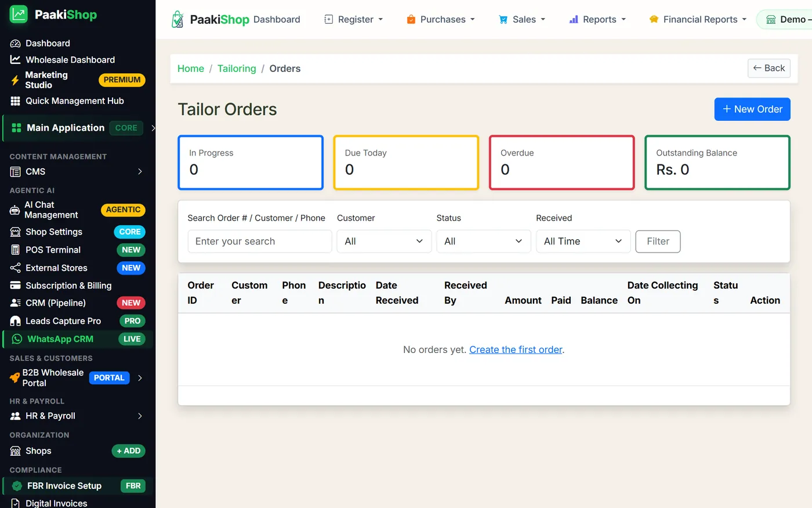Screen dimensions: 812x508
Task: Click the CRM (Pipeline) person-lines icon
Action: 15,303
